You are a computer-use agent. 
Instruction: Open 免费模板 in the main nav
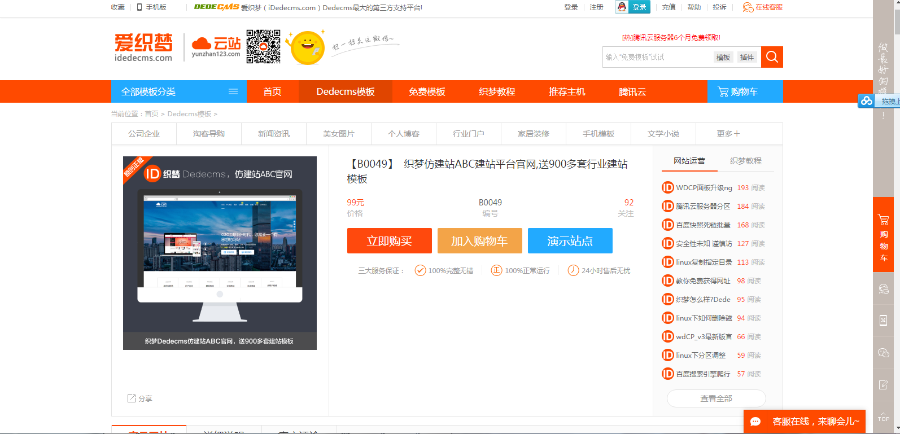tap(427, 92)
